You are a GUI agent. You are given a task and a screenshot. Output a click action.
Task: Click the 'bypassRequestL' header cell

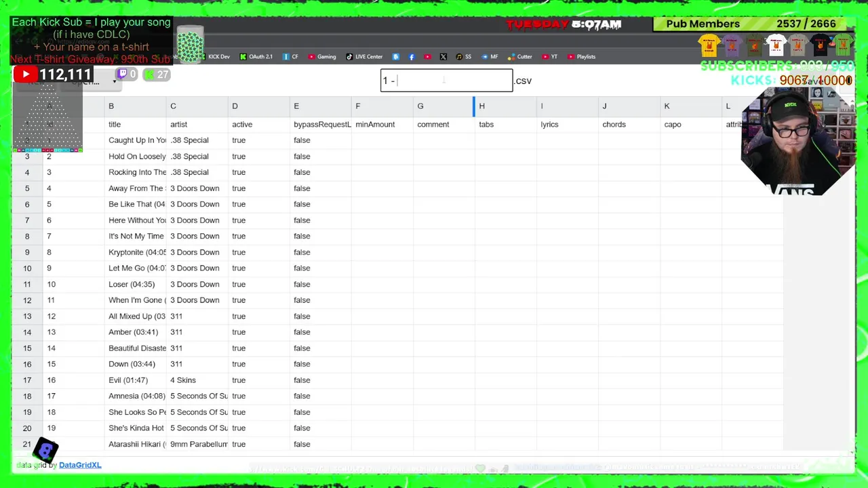click(x=321, y=125)
